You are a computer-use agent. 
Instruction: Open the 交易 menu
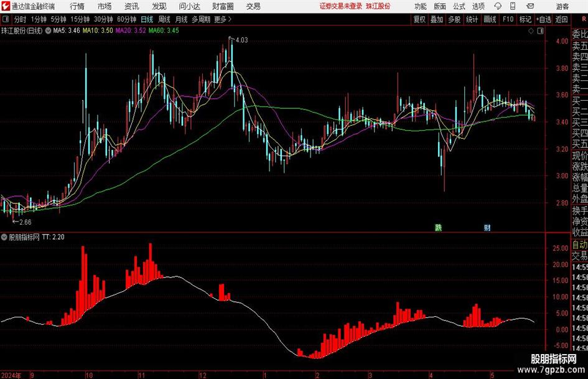click(253, 6)
